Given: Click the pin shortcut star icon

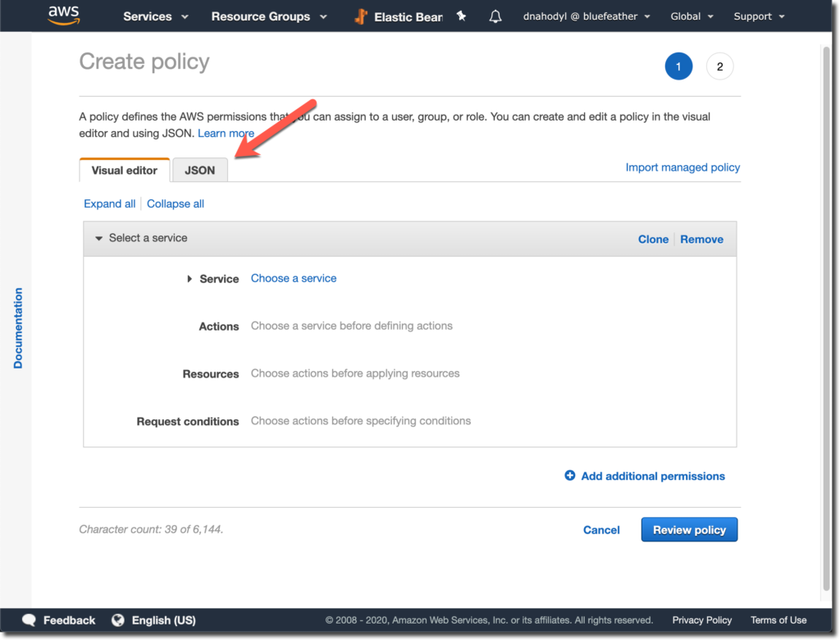Looking at the screenshot, I should click(462, 16).
